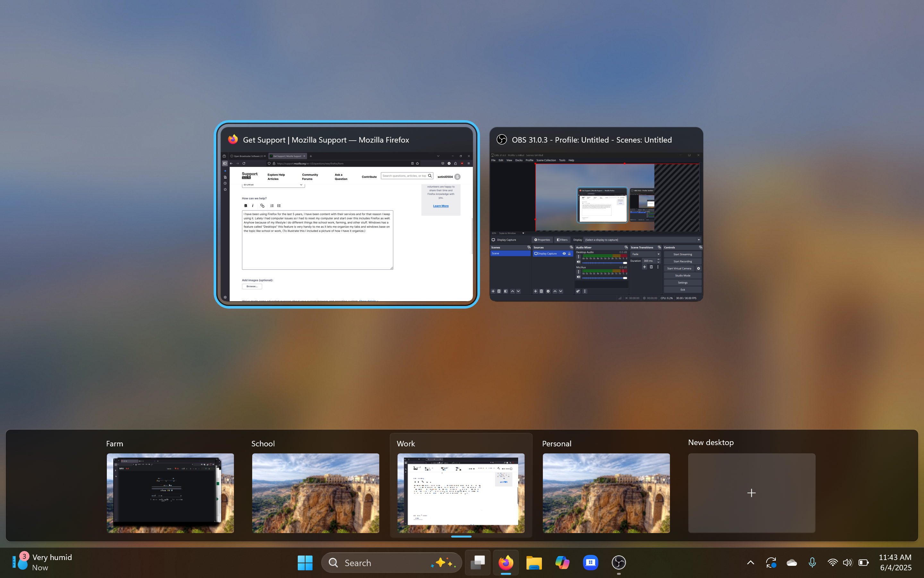Click Ask a Question on Mozilla Support

click(x=341, y=177)
